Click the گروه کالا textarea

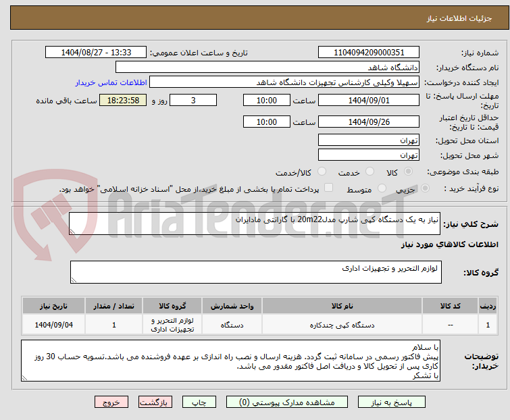pos(256,272)
